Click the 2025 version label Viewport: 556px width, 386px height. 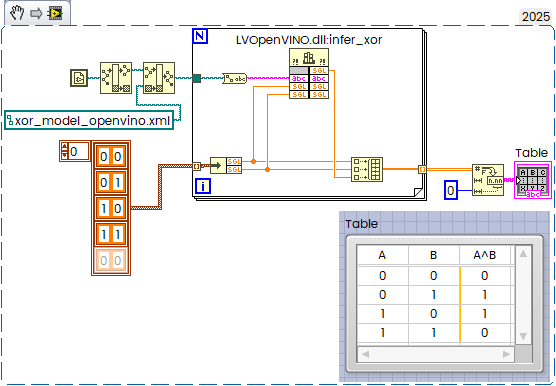point(536,17)
